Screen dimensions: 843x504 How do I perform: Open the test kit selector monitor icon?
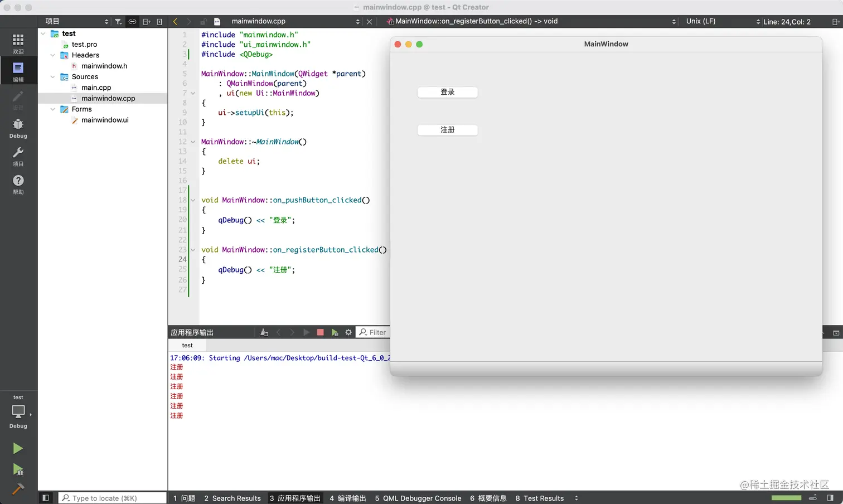(18, 411)
